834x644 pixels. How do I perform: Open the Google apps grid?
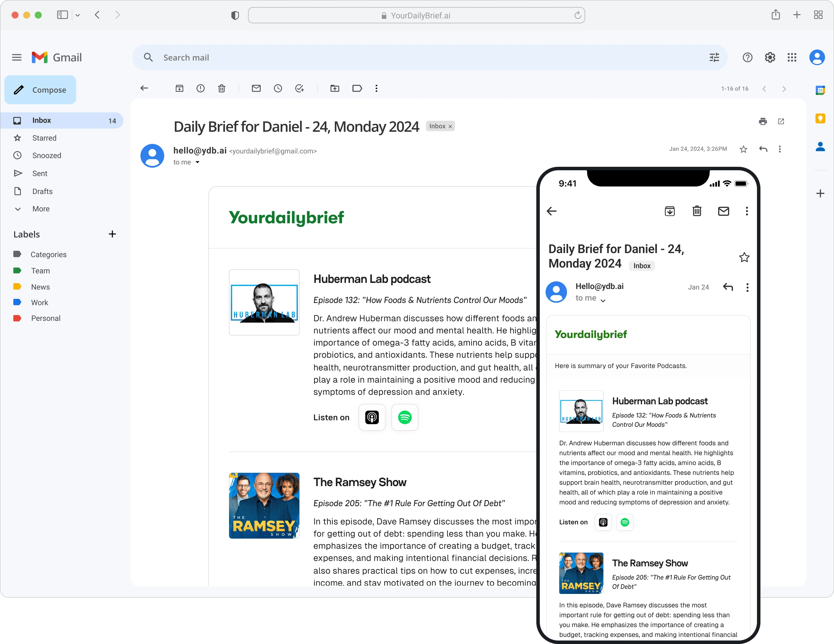pos(792,57)
